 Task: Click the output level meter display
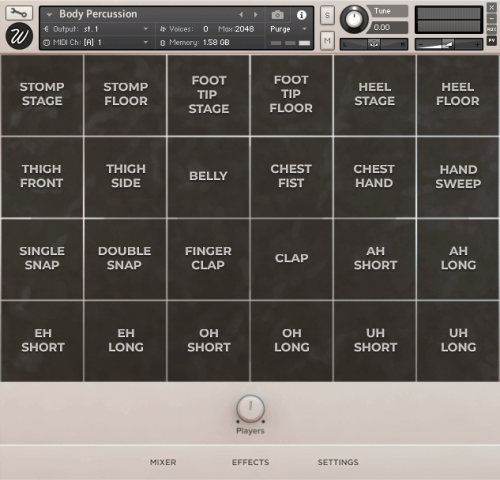pyautogui.click(x=449, y=20)
